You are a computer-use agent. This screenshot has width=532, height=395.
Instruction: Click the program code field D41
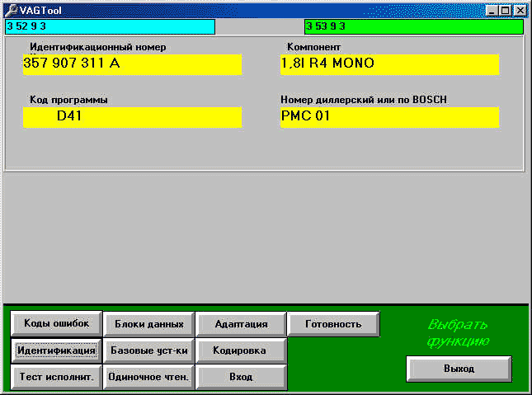(132, 117)
